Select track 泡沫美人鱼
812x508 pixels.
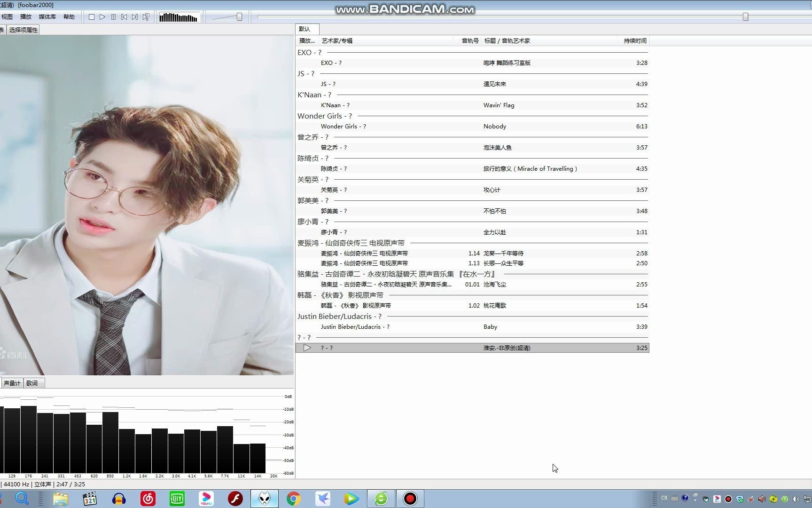pyautogui.click(x=472, y=148)
